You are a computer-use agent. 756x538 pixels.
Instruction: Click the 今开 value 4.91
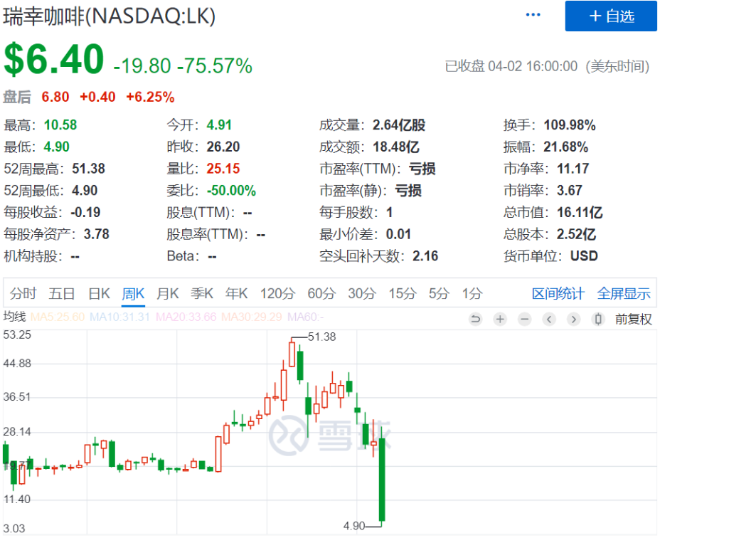point(219,125)
